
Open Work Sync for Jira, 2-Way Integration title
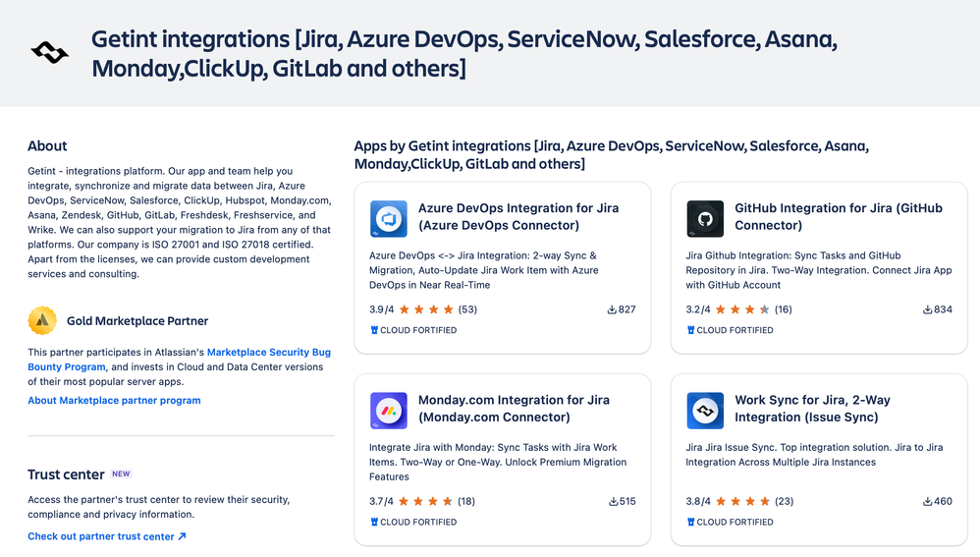(x=812, y=409)
